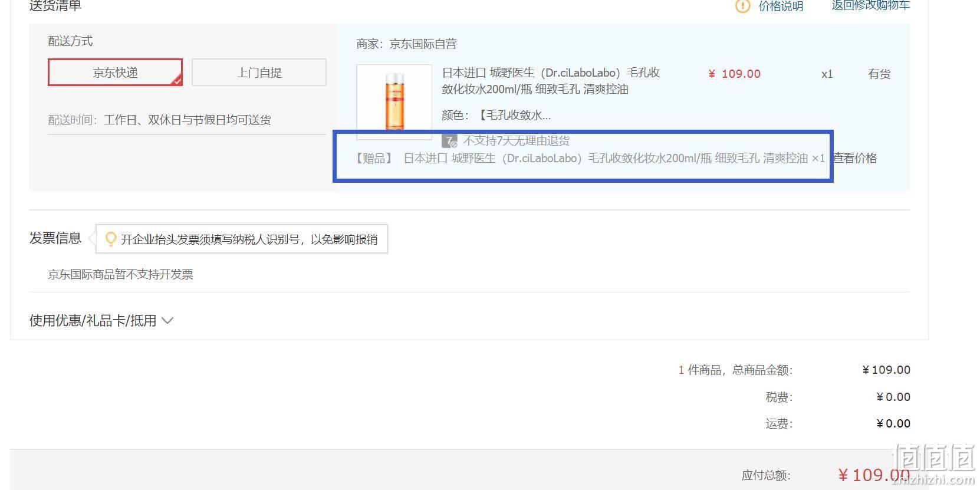Image resolution: width=980 pixels, height=490 pixels.
Task: Click the 不支持7天无理由退货 notice
Action: click(516, 141)
